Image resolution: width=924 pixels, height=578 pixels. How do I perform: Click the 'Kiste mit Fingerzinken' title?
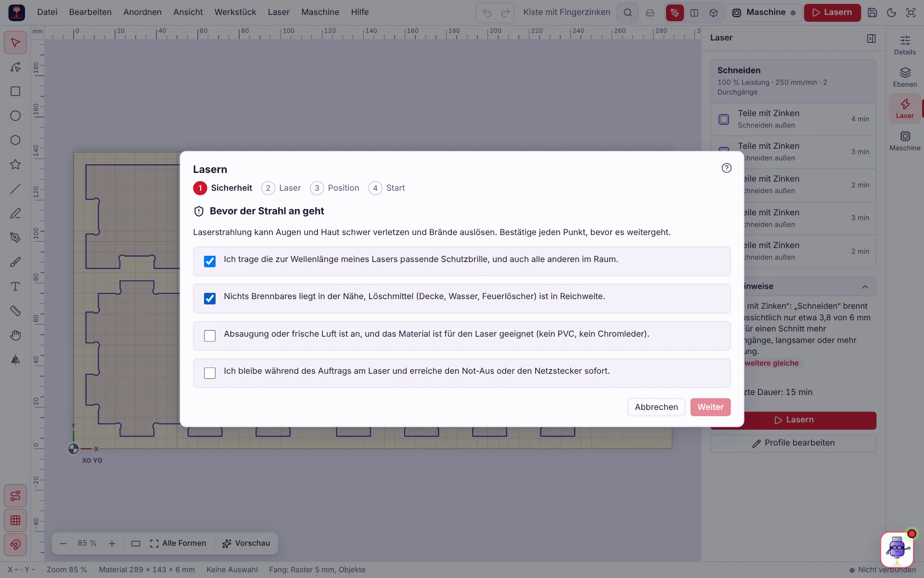[566, 13]
